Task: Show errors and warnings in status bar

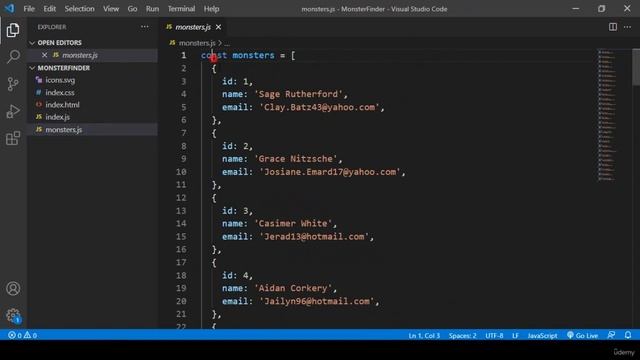Action: [x=22, y=335]
